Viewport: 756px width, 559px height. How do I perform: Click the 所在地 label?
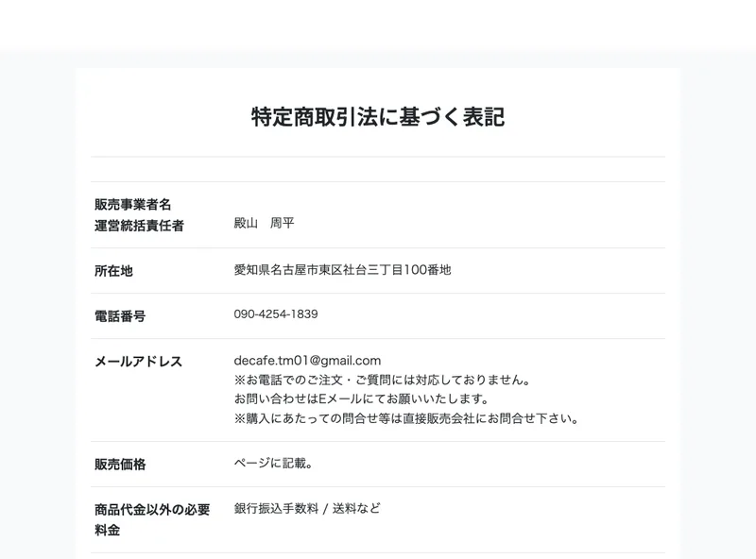pos(113,271)
